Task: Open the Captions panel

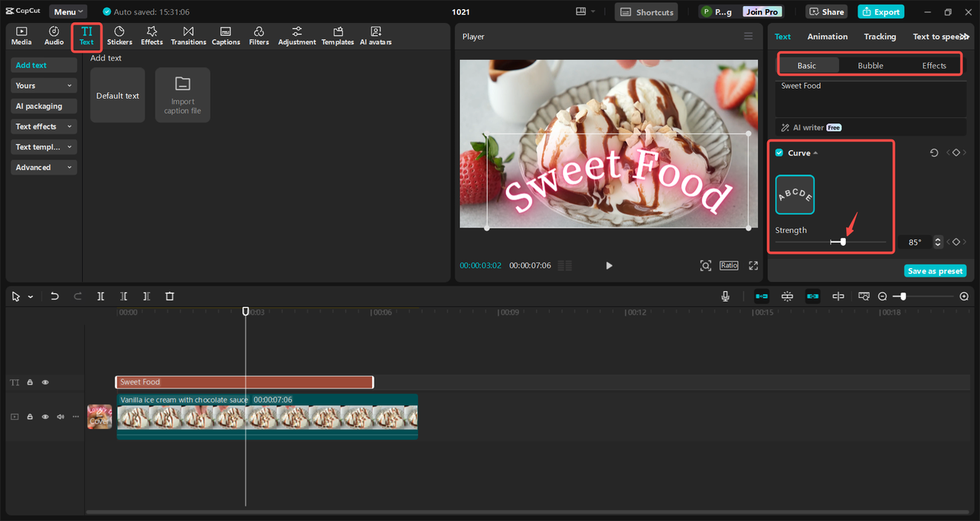Action: tap(226, 36)
